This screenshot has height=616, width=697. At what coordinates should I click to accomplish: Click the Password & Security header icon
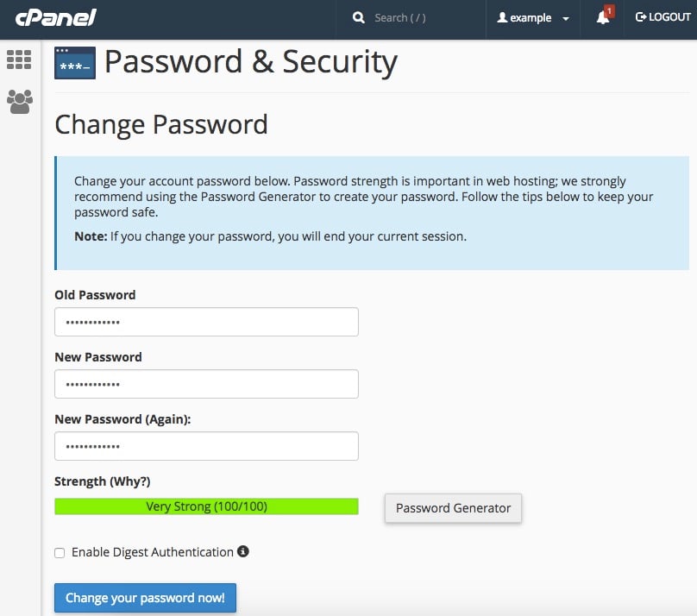click(x=76, y=61)
